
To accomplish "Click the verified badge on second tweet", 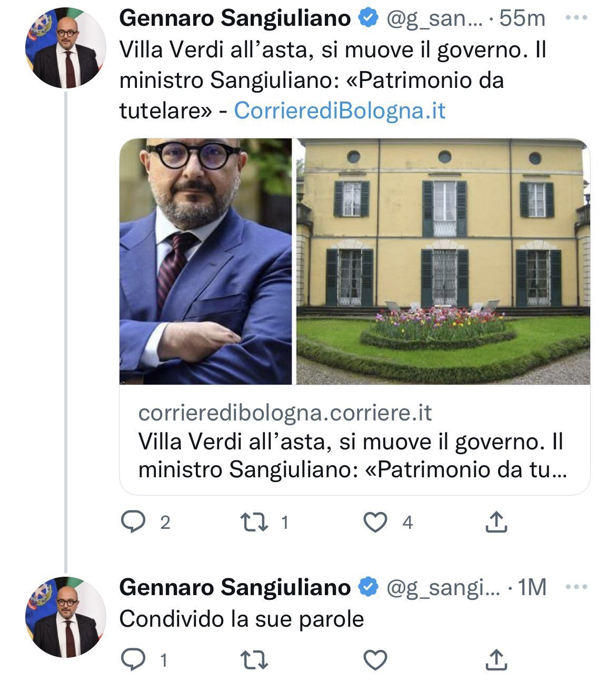I will (x=368, y=587).
